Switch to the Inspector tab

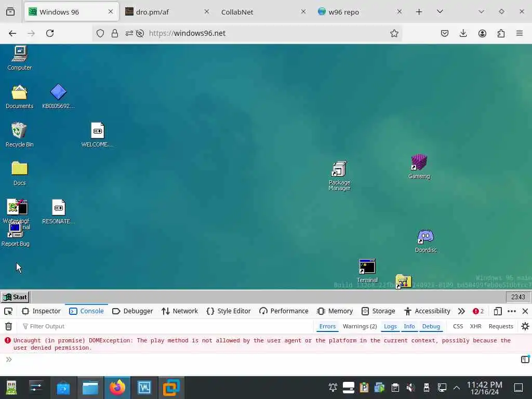pos(41,311)
